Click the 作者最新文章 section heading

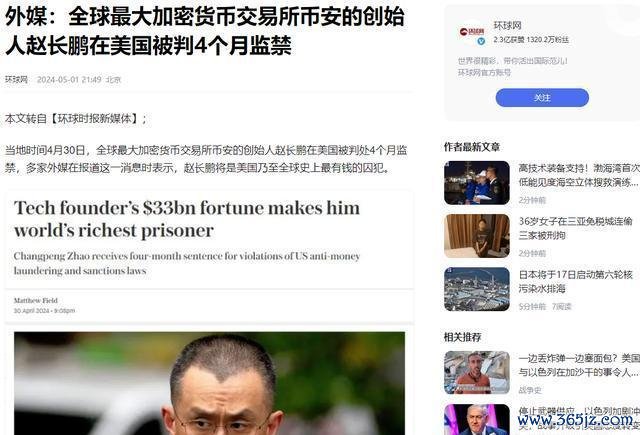472,147
